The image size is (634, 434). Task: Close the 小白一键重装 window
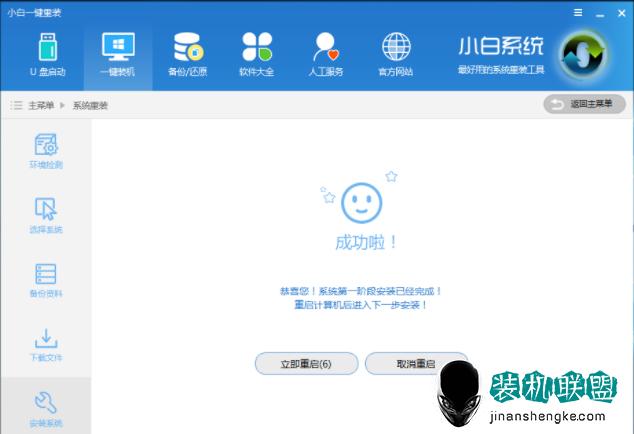[622, 13]
